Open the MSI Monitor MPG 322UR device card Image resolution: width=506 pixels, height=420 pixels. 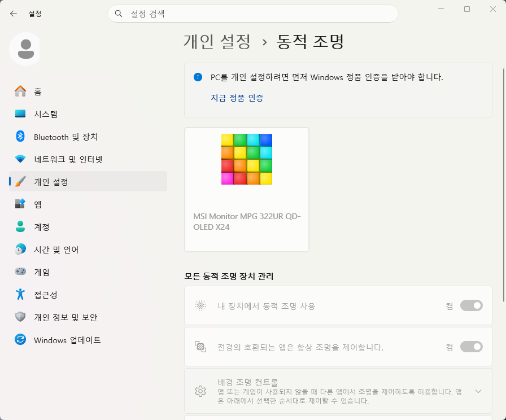[247, 190]
